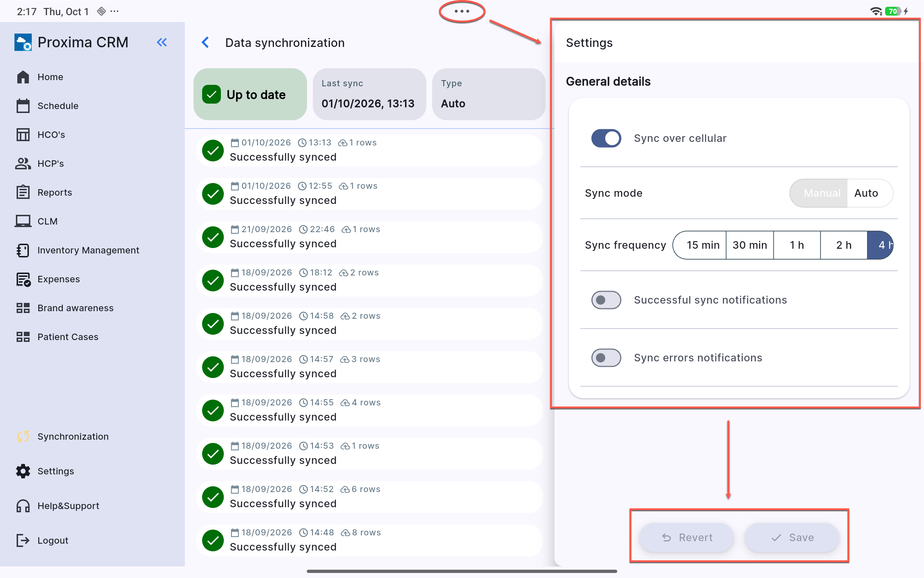Click the Logout exit icon

tap(23, 540)
